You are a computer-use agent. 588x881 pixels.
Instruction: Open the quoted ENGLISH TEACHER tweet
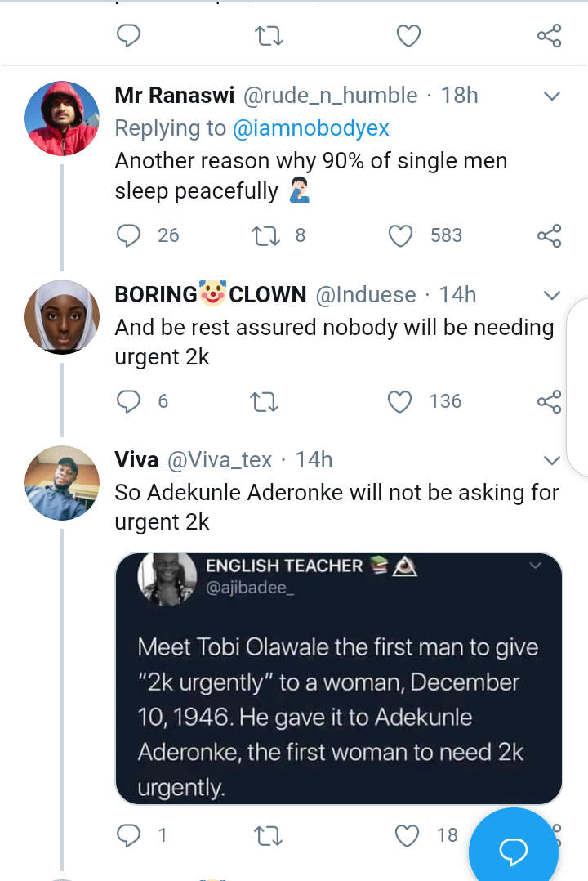click(339, 678)
